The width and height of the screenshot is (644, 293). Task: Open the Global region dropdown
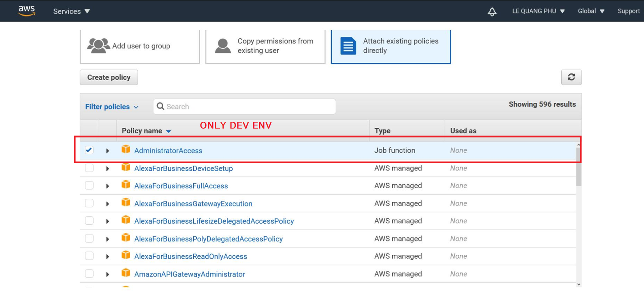tap(591, 11)
